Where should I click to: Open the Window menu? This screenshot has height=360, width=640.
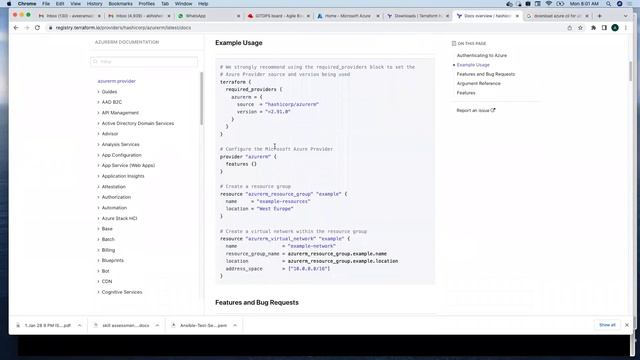click(183, 4)
